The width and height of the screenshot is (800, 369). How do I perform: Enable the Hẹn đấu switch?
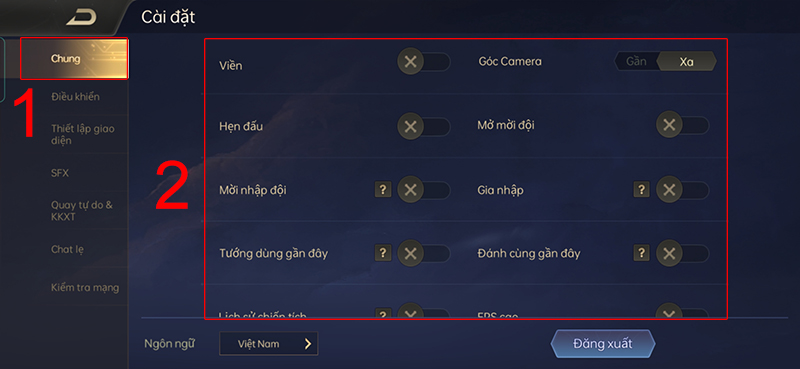coord(423,126)
